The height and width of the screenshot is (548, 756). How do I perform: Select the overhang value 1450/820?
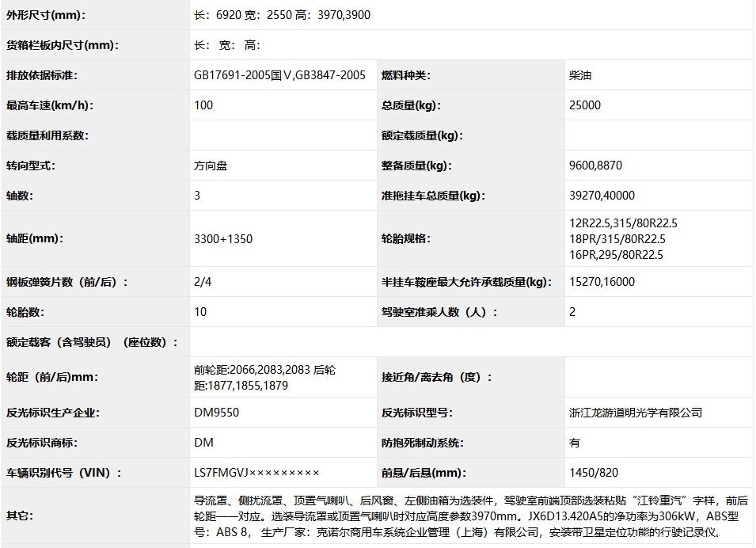pyautogui.click(x=593, y=473)
